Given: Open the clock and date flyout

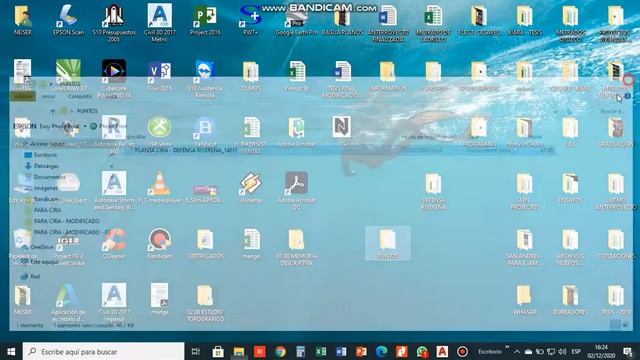Looking at the screenshot, I should pos(601,351).
